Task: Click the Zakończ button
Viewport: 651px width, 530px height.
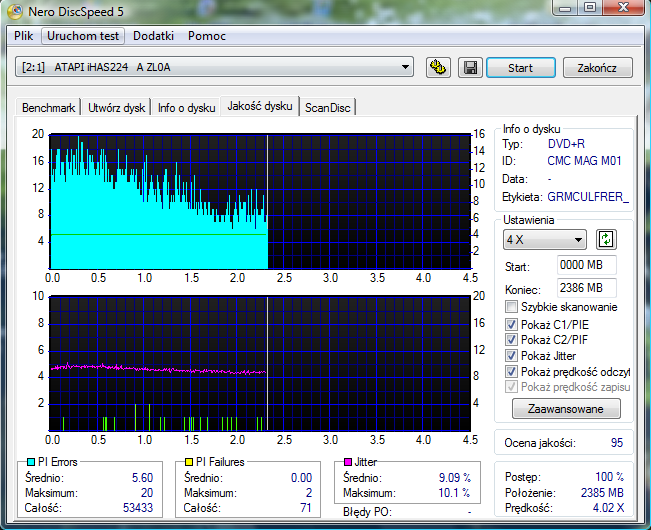Action: tap(597, 68)
